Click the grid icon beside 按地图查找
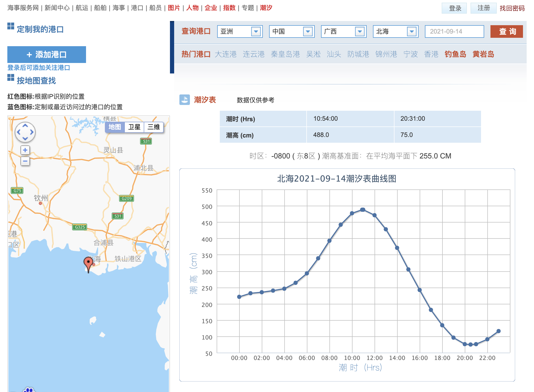Viewport: 534px width, 392px height. coord(10,77)
